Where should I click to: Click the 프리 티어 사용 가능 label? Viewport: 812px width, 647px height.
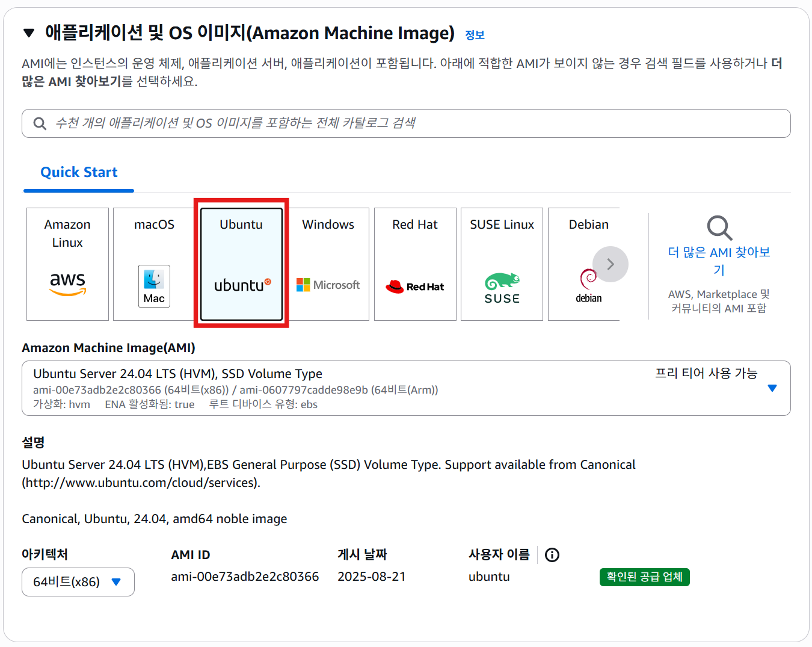(706, 373)
